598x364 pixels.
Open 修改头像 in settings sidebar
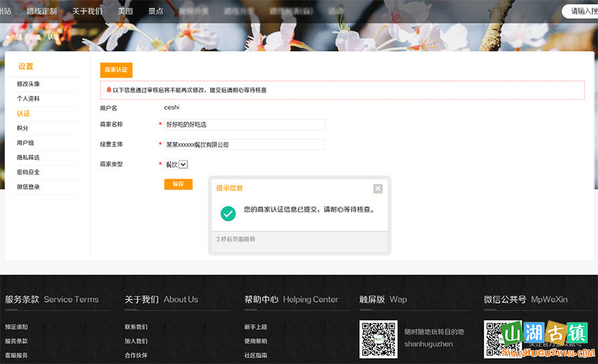click(28, 84)
